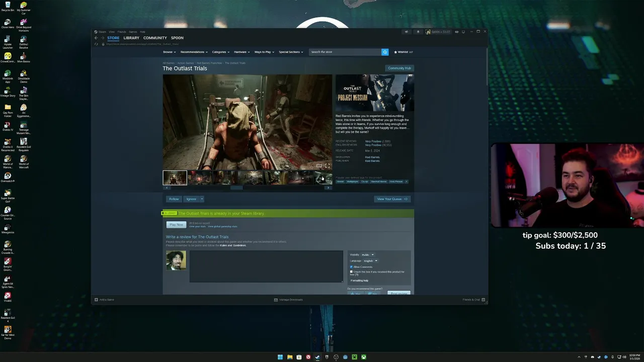This screenshot has height=362, width=644.
Task: Open the Rules and Guidelines link
Action: pyautogui.click(x=233, y=245)
